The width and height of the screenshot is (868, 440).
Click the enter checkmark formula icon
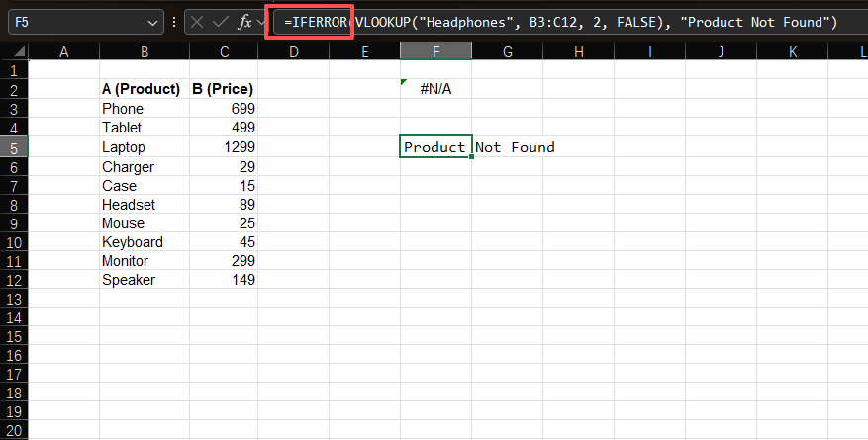tap(221, 22)
